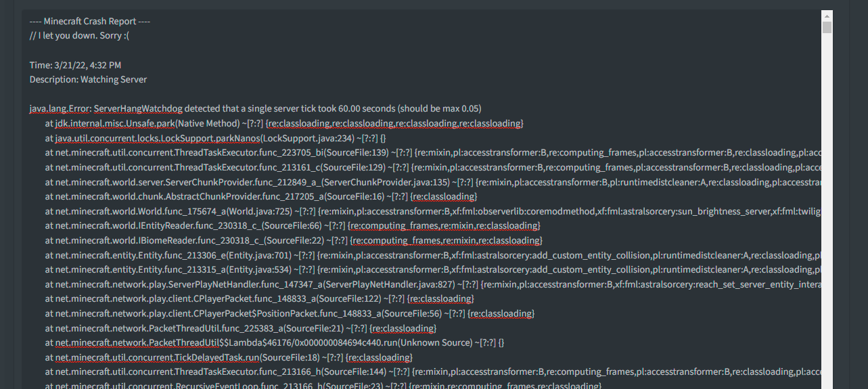Click the 'Entity.func_213315_a' stack line
868x389 pixels.
tap(434, 269)
